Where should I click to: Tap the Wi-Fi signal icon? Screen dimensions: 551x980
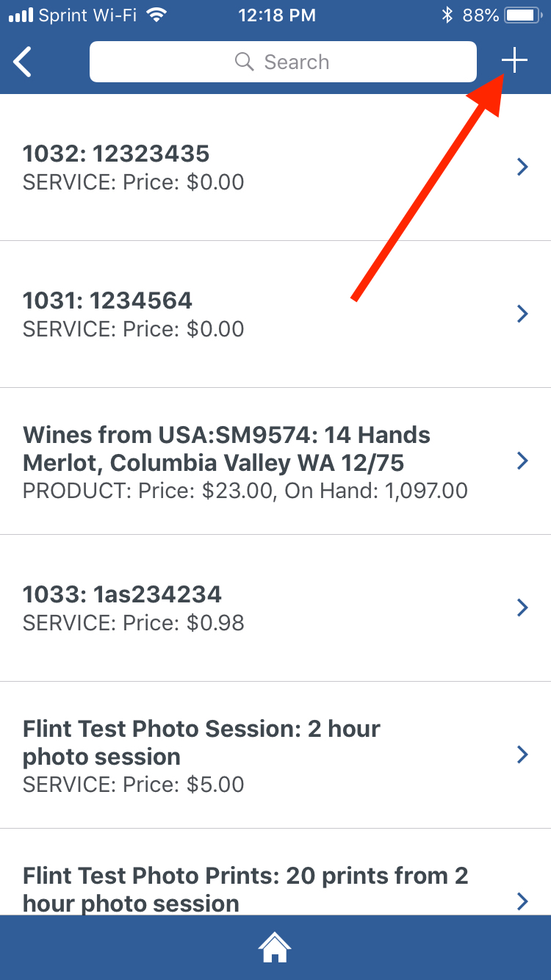tap(156, 15)
